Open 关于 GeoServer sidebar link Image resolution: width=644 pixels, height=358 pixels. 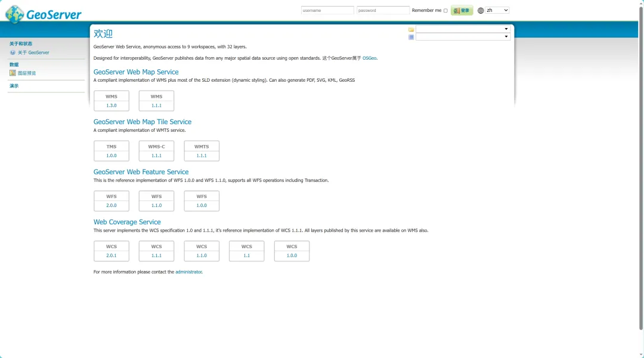pos(33,53)
